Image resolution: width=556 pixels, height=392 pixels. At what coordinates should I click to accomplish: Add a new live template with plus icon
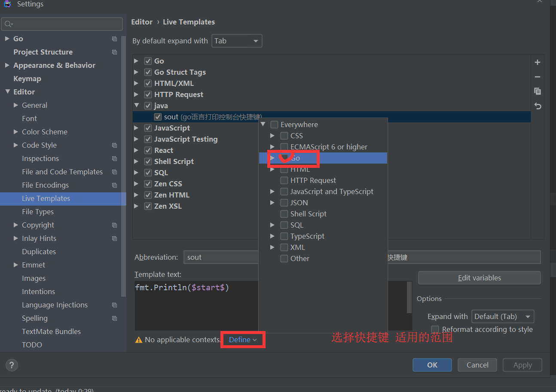tap(538, 62)
